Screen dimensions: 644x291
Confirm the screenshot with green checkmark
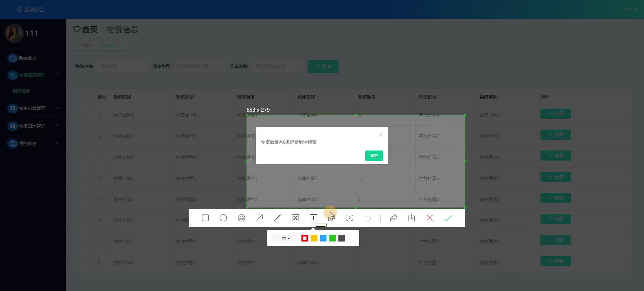click(x=448, y=218)
